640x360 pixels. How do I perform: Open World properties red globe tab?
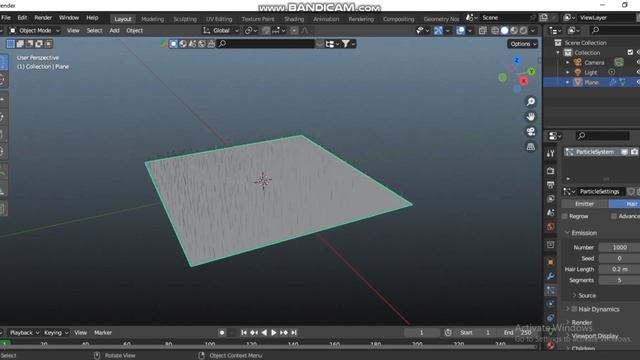click(x=550, y=227)
